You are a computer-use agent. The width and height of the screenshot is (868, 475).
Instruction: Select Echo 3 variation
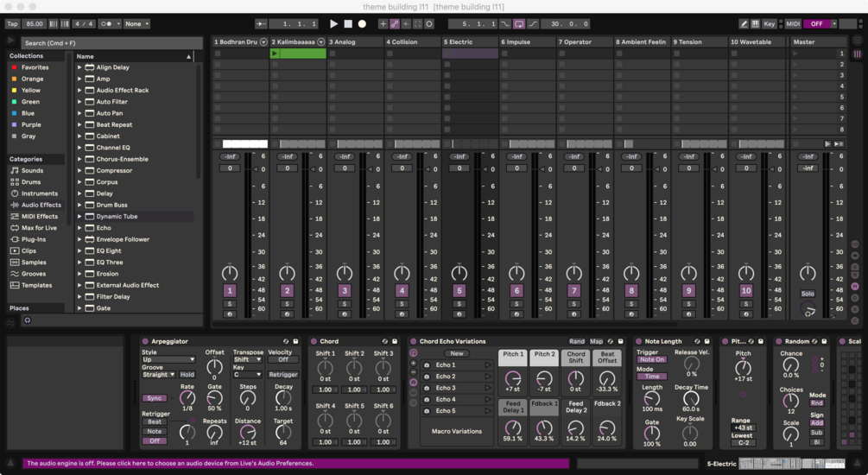pos(457,388)
